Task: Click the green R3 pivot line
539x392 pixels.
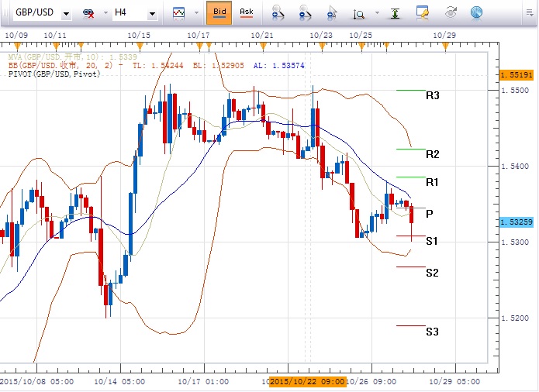Action: pyautogui.click(x=411, y=91)
